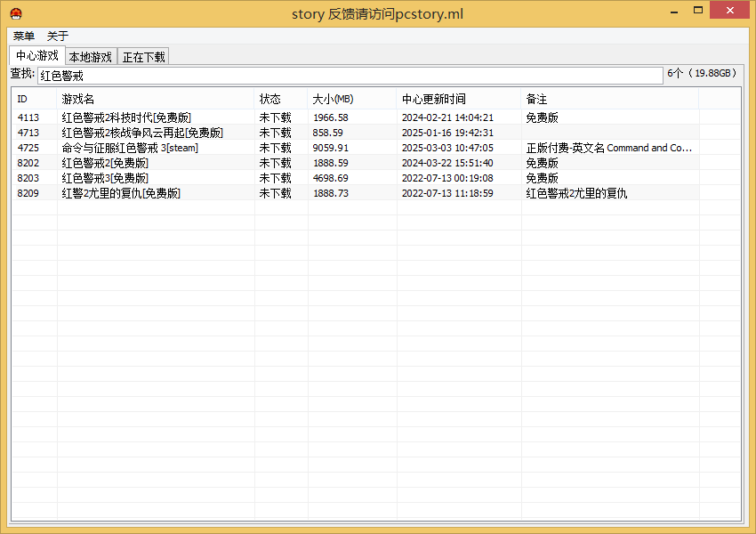The width and height of the screenshot is (756, 534).
Task: Click the 查找 search input field
Action: (350, 76)
